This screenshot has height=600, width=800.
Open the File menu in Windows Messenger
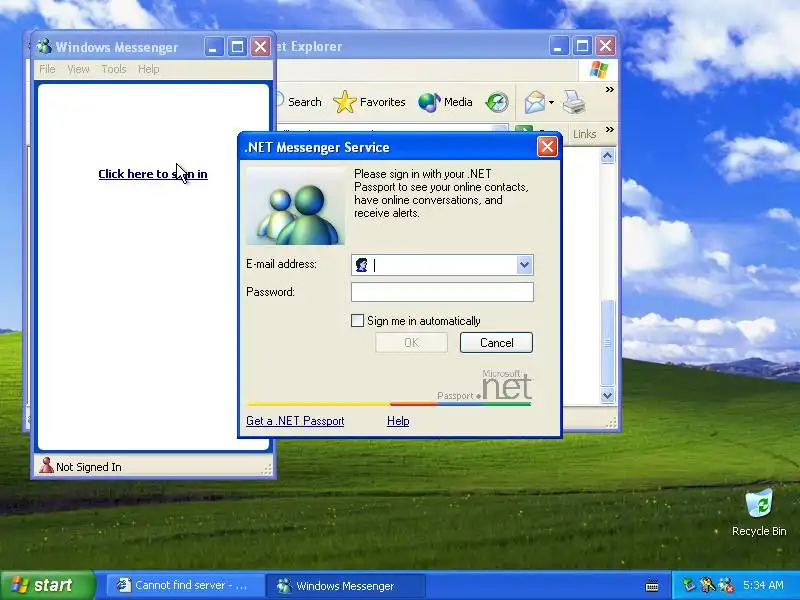[x=47, y=69]
